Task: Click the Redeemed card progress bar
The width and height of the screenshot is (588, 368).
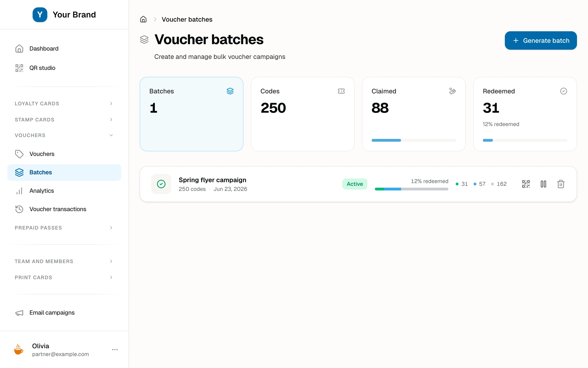Action: (x=525, y=140)
